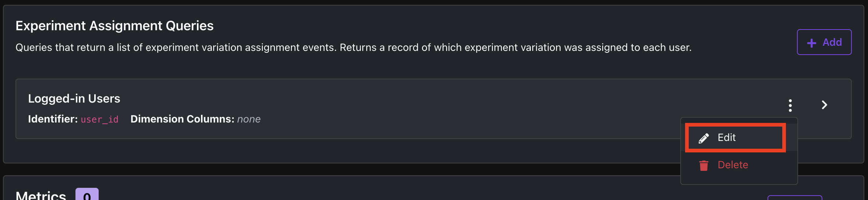Viewport: 868px width, 200px height.
Task: Click the red trash icon beside Delete
Action: click(704, 166)
